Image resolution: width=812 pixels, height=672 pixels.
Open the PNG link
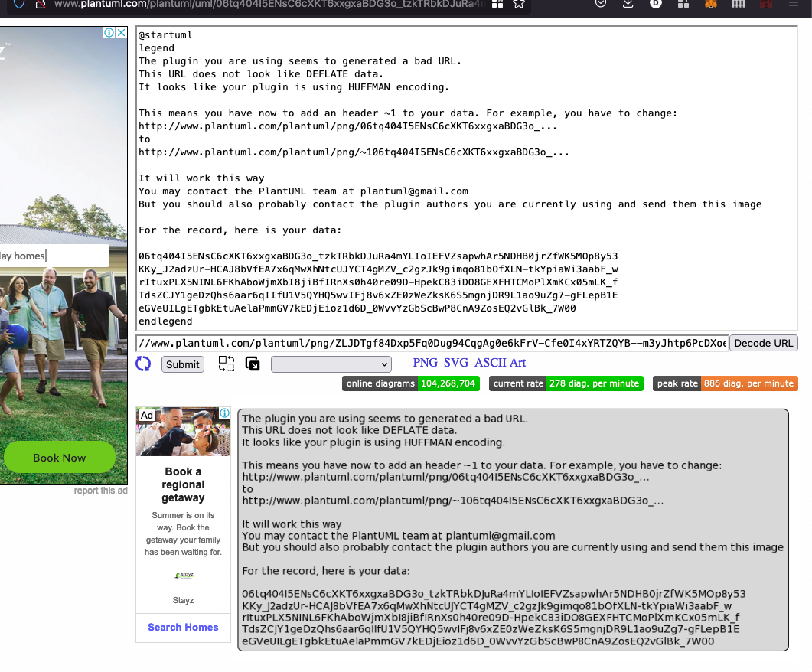coord(426,362)
